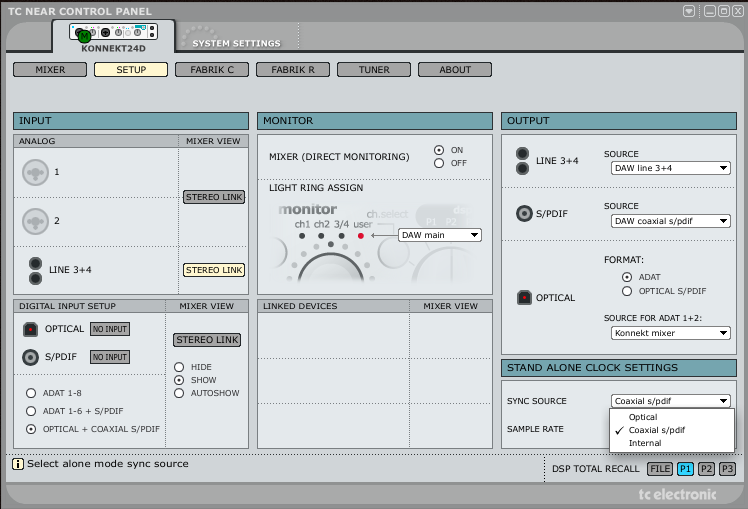The image size is (748, 509).
Task: Click the ch2 light ring indicator dot
Action: coord(321,236)
